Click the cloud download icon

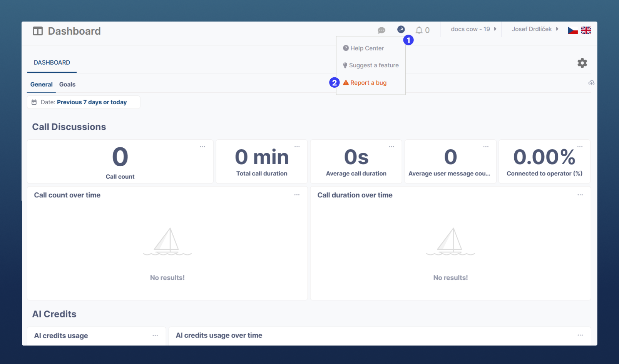coord(591,83)
